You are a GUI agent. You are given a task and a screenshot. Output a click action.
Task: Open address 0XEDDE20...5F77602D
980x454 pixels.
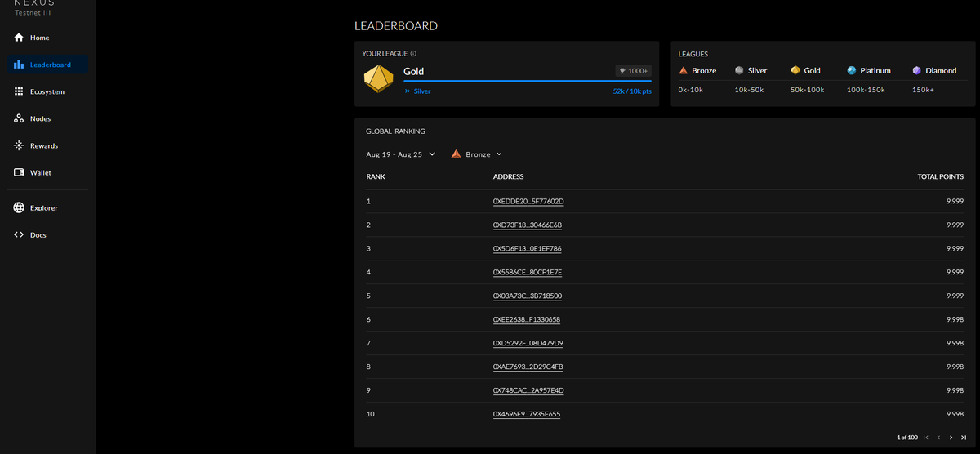coord(528,201)
